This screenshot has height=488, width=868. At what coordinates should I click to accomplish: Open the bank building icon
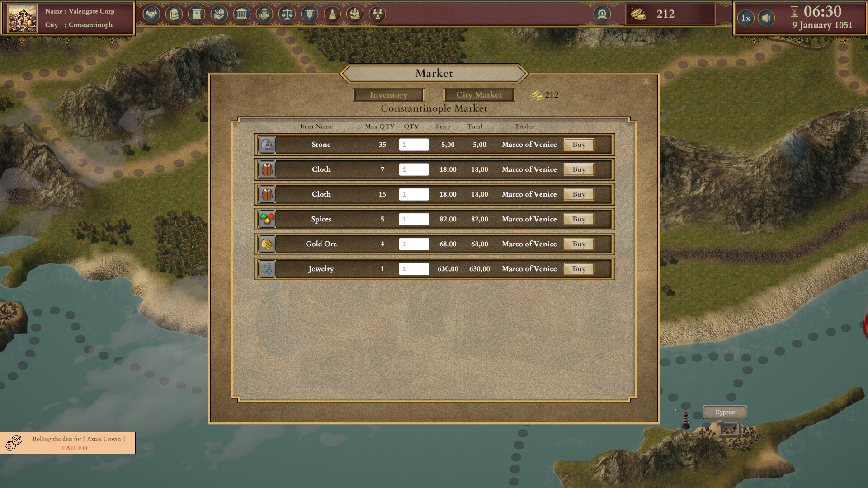(x=242, y=14)
